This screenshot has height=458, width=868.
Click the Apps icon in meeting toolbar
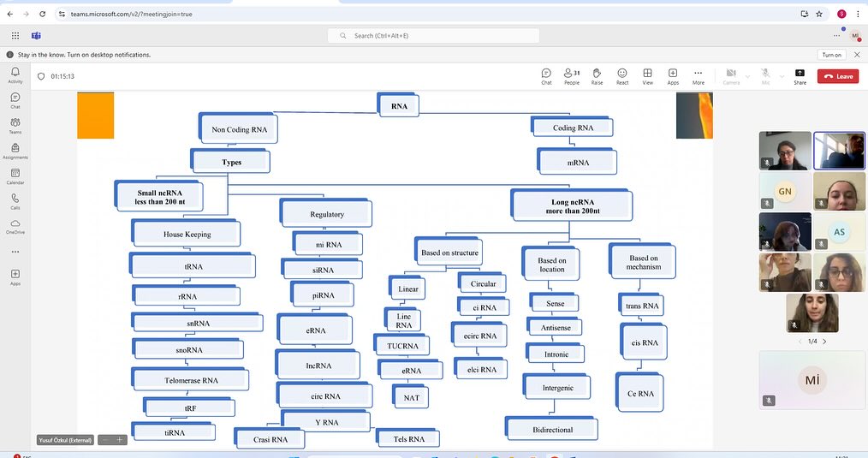673,76
